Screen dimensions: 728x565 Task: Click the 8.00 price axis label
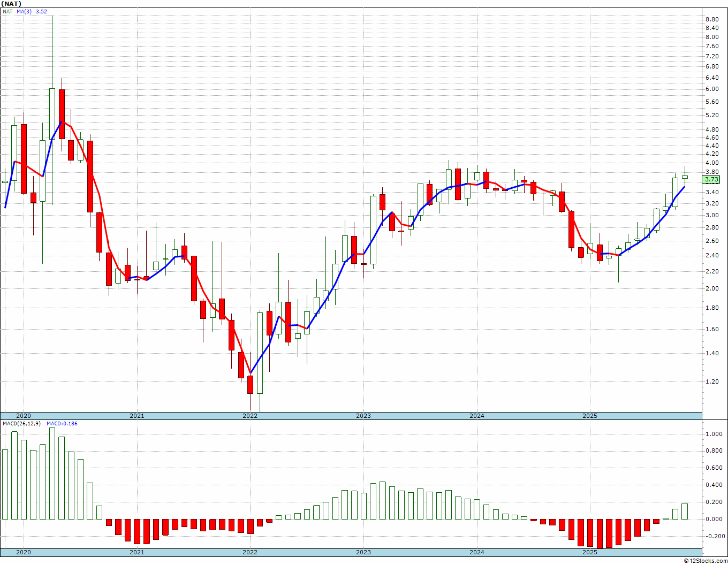(712, 37)
